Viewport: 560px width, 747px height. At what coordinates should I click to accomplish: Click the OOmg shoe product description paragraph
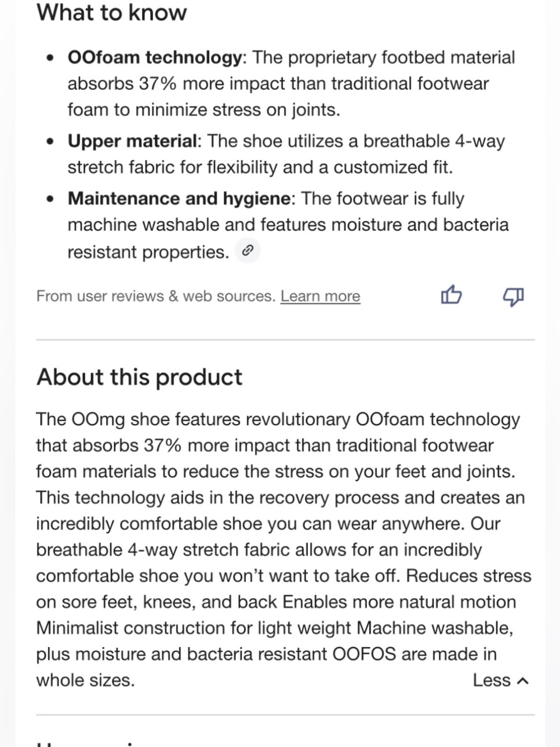(283, 549)
